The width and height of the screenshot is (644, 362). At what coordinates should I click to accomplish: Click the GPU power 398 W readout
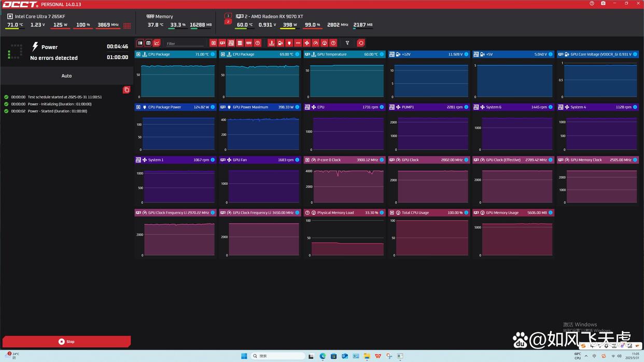point(289,25)
